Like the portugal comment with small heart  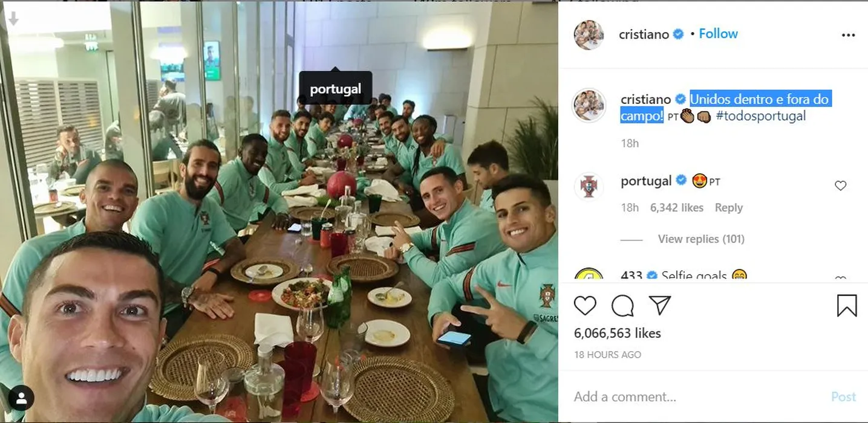[840, 186]
